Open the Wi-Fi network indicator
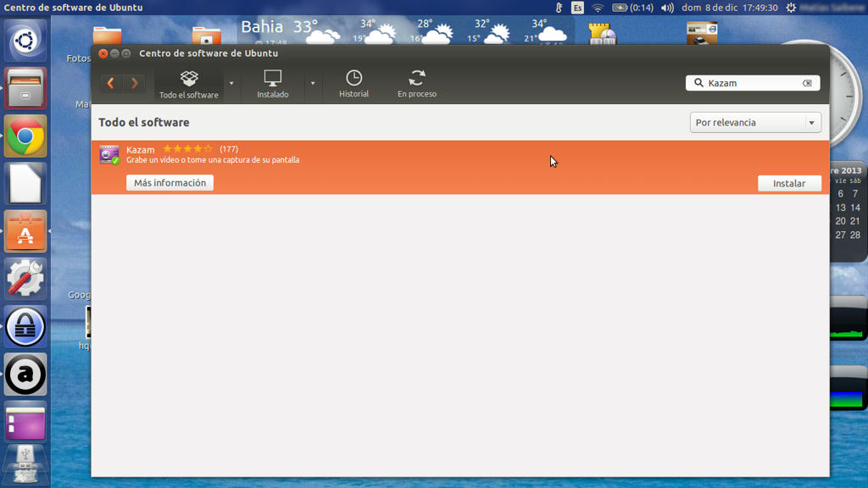The width and height of the screenshot is (868, 488). coord(598,8)
